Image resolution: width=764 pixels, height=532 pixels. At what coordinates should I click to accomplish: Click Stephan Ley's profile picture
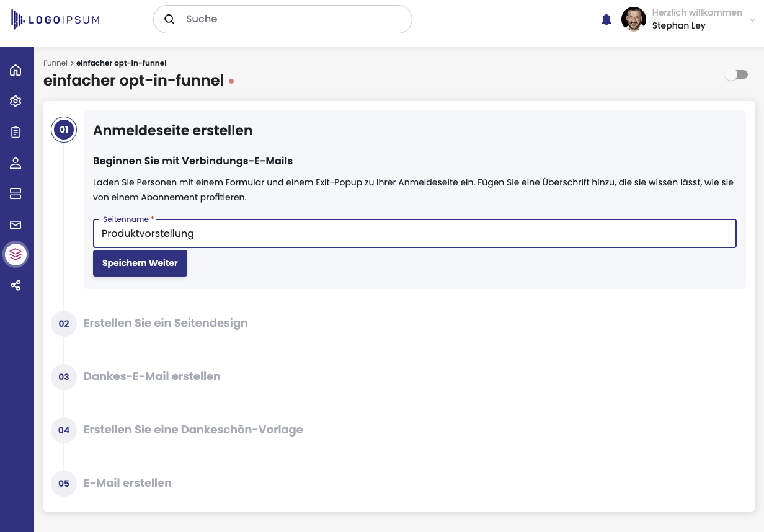coord(634,19)
